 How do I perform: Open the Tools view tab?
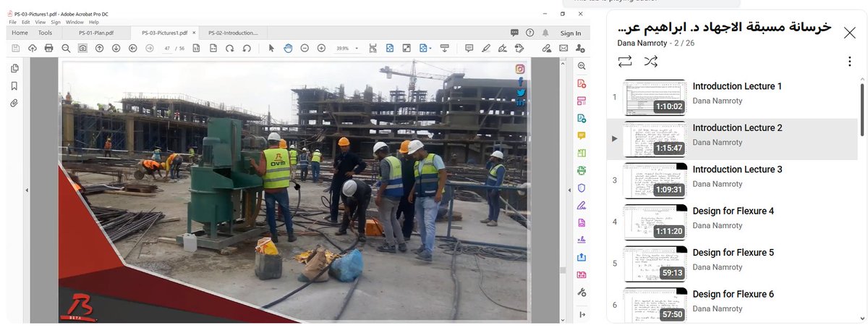pyautogui.click(x=45, y=33)
